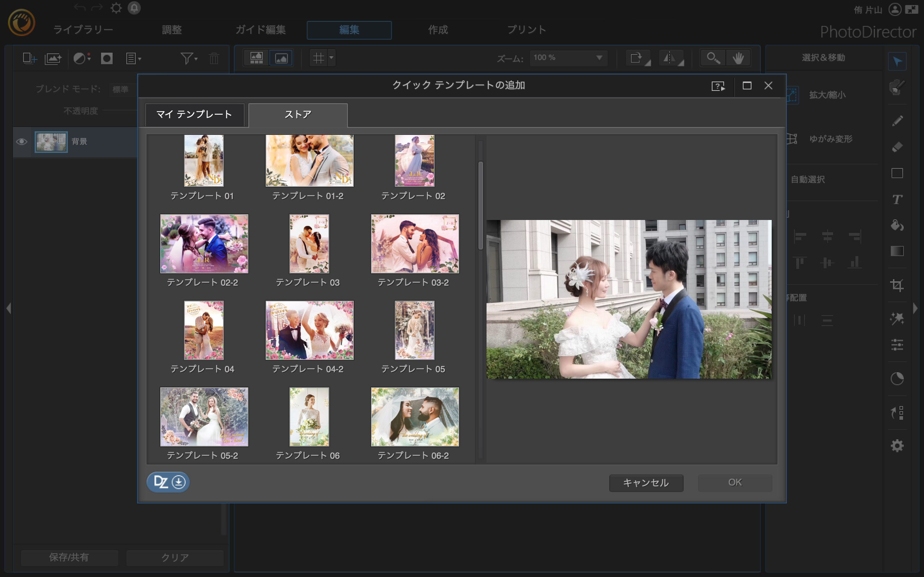Select the テンプレート 04-2 thumbnail
The height and width of the screenshot is (577, 924).
coord(309,330)
